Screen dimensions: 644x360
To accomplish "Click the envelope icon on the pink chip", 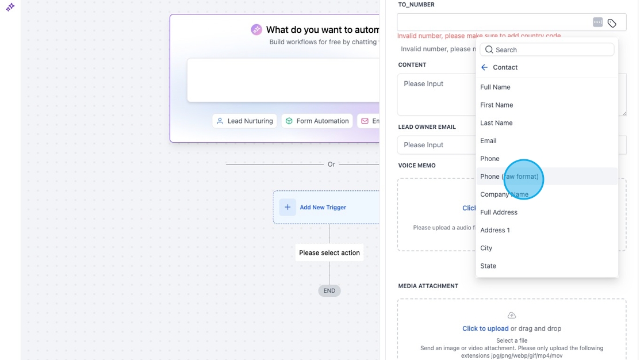I will 365,121.
